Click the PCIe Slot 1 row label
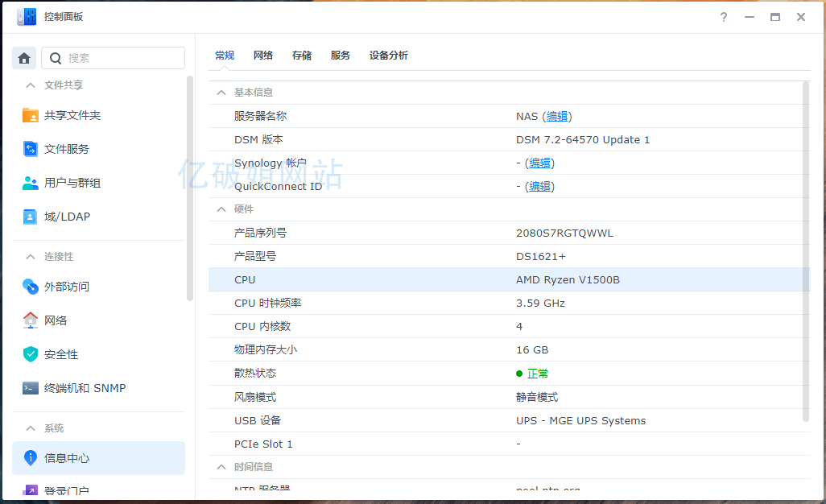Image resolution: width=826 pixels, height=504 pixels. (x=263, y=444)
